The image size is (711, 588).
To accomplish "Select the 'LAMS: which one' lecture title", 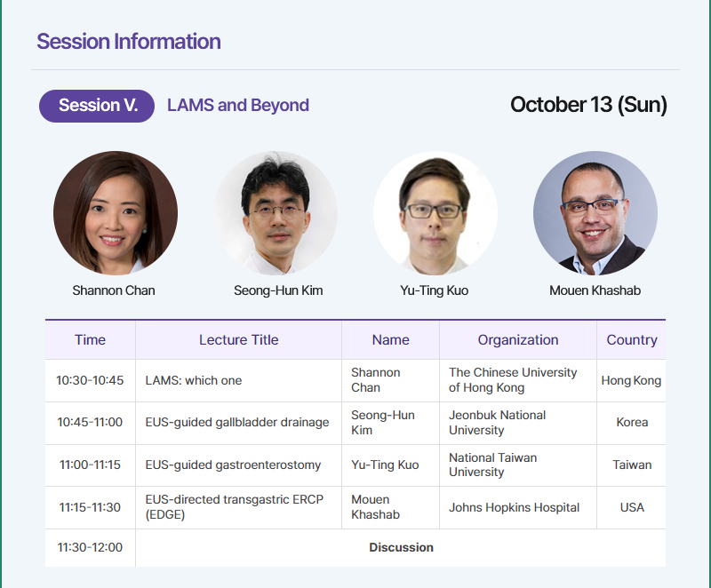I will tap(193, 380).
